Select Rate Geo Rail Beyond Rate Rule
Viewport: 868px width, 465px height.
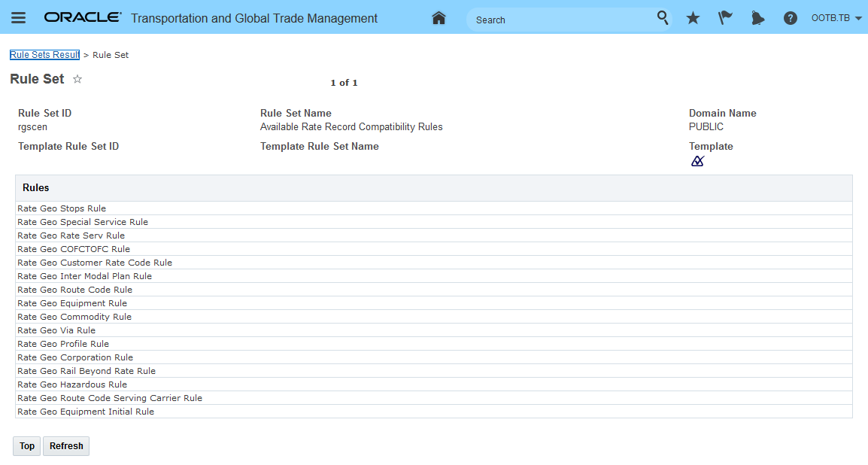[434, 371]
